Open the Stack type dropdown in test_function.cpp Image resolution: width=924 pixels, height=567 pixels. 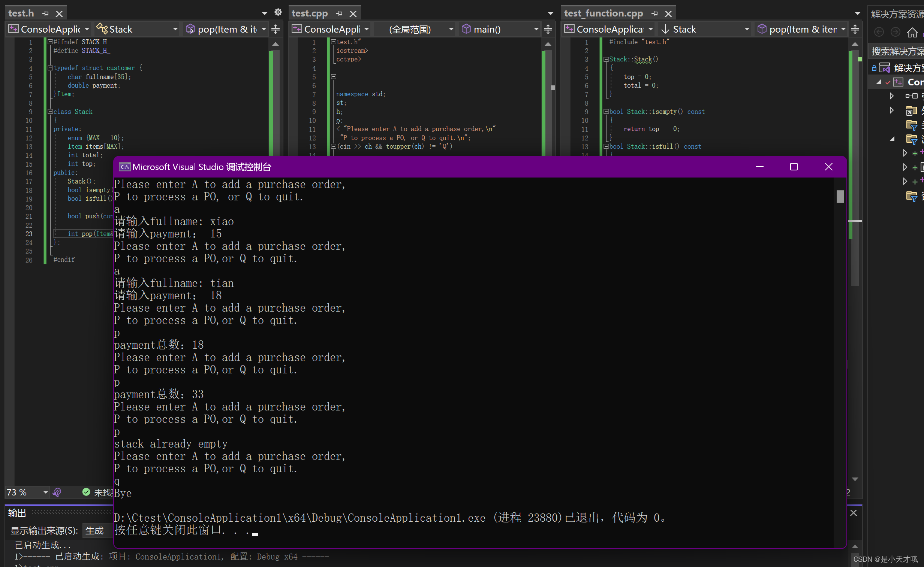704,29
